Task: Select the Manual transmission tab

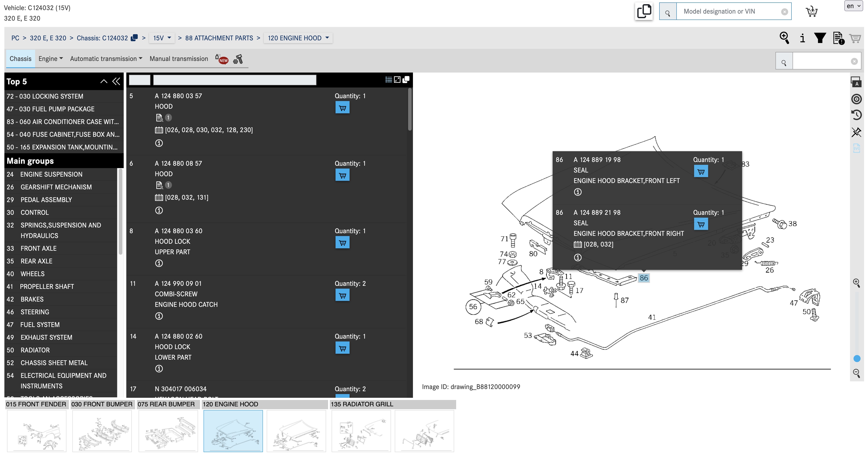Action: [179, 59]
